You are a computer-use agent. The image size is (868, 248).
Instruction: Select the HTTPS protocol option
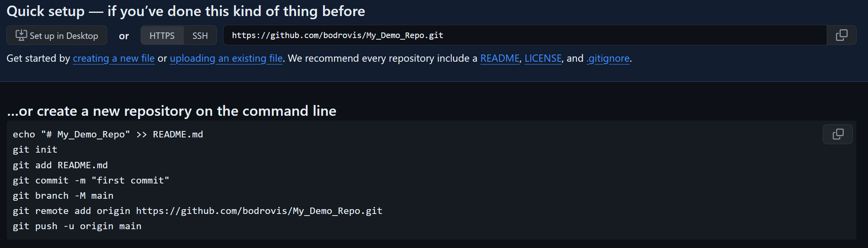162,35
